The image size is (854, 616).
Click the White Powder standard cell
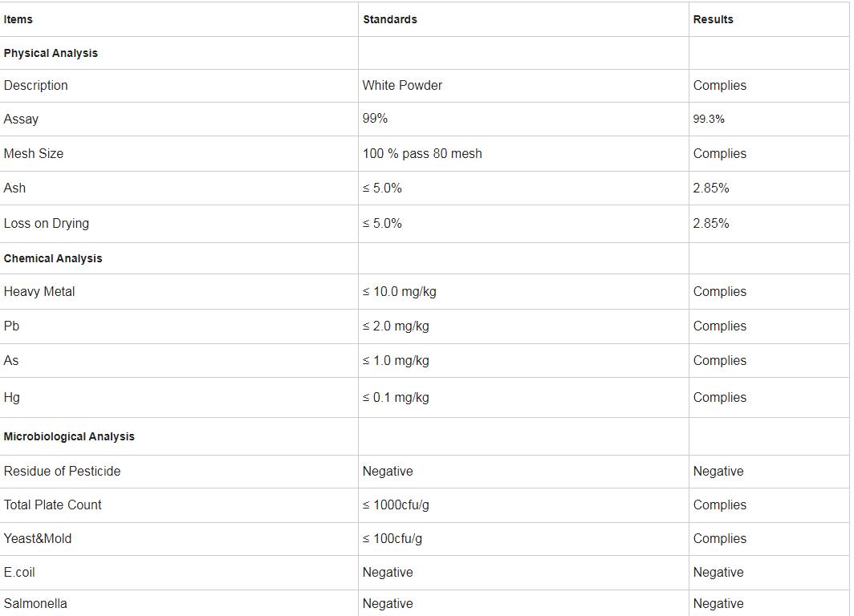point(402,86)
